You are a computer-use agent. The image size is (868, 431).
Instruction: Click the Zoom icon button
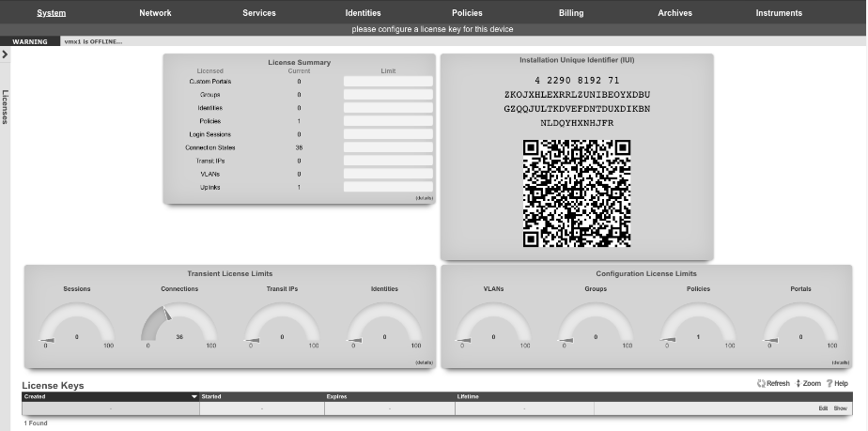point(808,383)
